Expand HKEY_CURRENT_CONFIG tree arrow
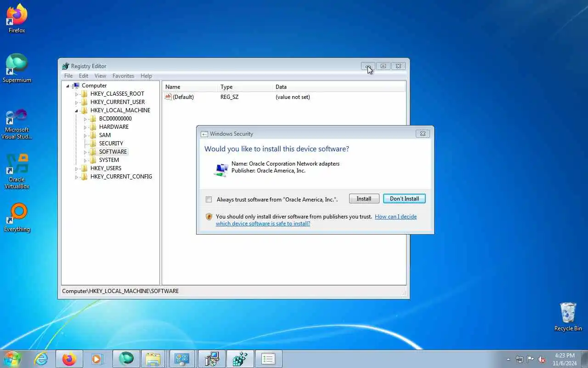The width and height of the screenshot is (588, 368). (x=77, y=177)
